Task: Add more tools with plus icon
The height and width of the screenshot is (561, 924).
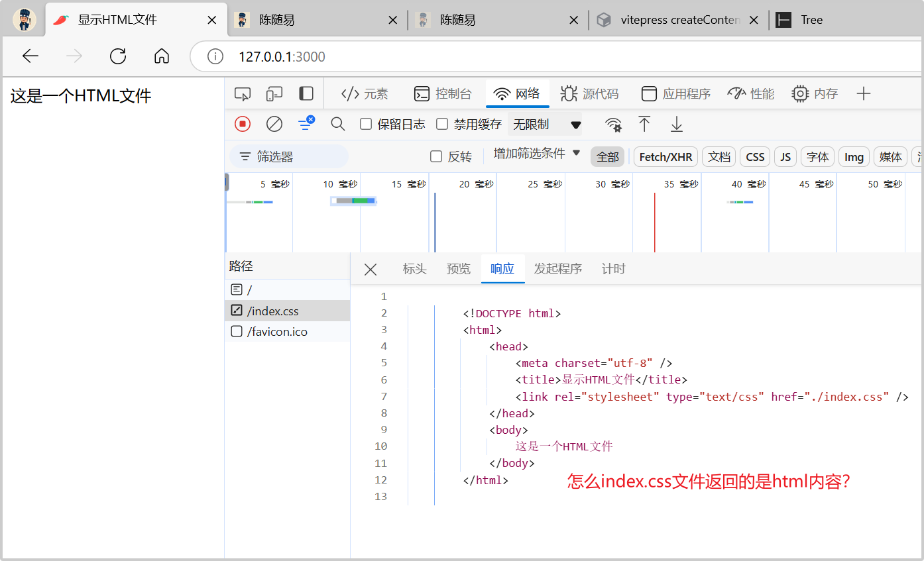Action: point(863,94)
